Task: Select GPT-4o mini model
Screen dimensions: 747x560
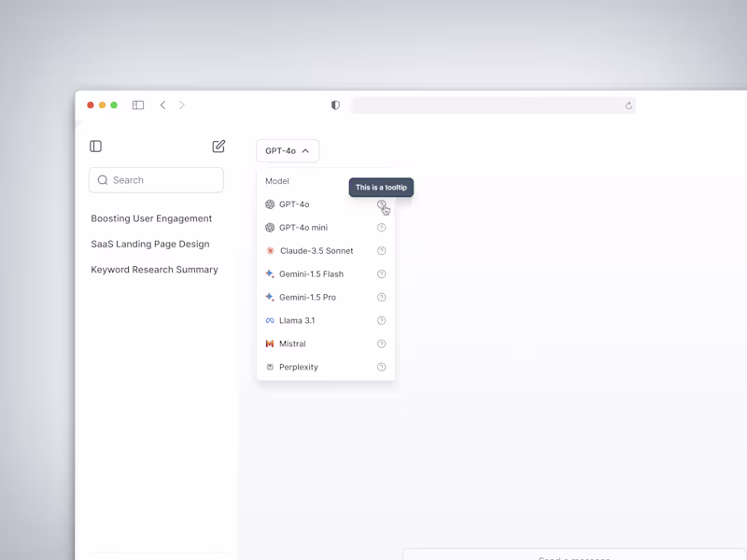Action: click(x=326, y=228)
